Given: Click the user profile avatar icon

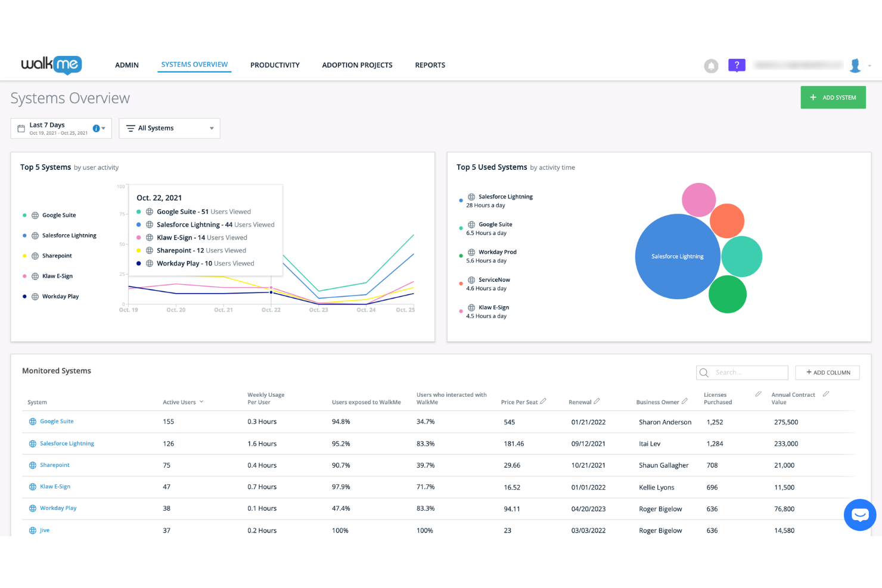Looking at the screenshot, I should point(855,66).
